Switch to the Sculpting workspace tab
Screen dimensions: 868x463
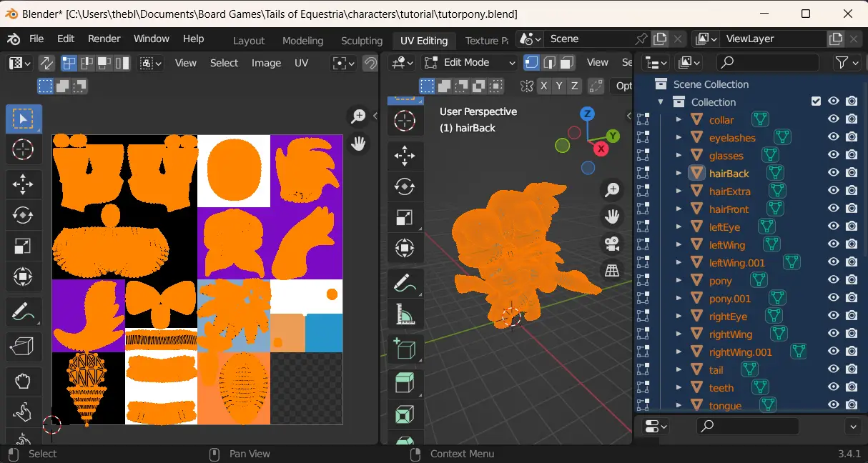362,41
